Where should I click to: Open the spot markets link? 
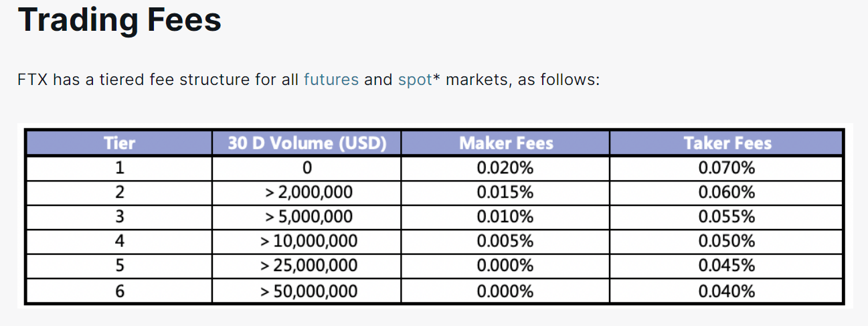click(x=414, y=80)
